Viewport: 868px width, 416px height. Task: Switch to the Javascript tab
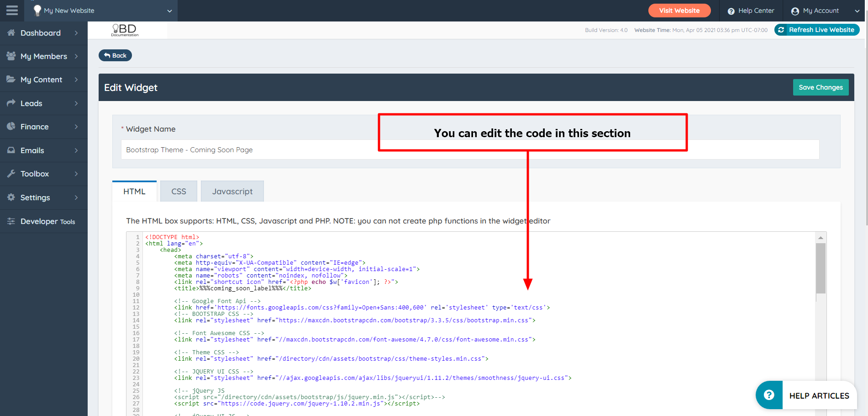[232, 191]
